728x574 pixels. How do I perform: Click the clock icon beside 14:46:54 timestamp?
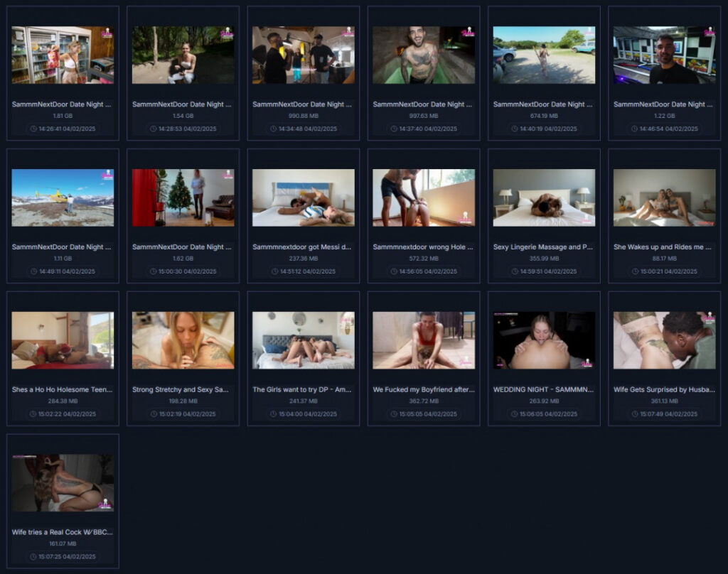click(635, 129)
